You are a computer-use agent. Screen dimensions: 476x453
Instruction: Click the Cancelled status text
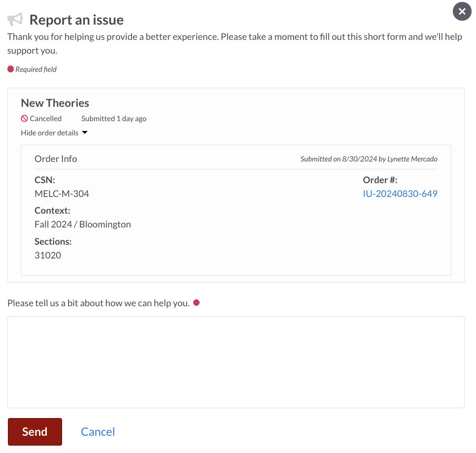click(x=45, y=118)
